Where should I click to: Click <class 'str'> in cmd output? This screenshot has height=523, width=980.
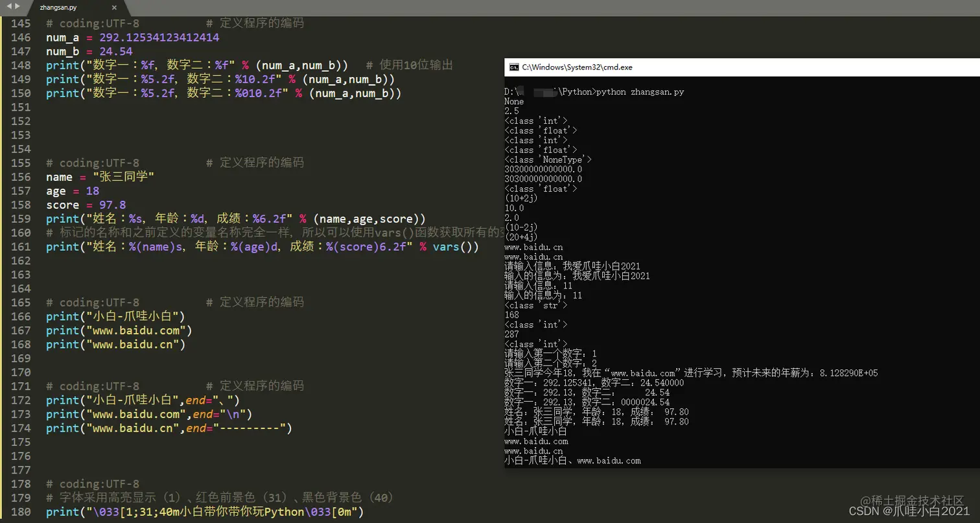click(536, 305)
